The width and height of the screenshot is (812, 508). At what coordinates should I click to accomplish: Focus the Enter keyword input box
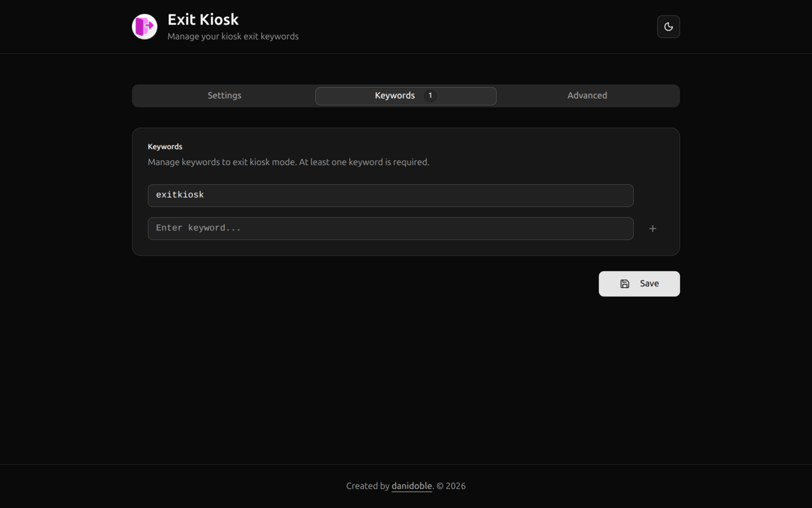[x=390, y=229]
